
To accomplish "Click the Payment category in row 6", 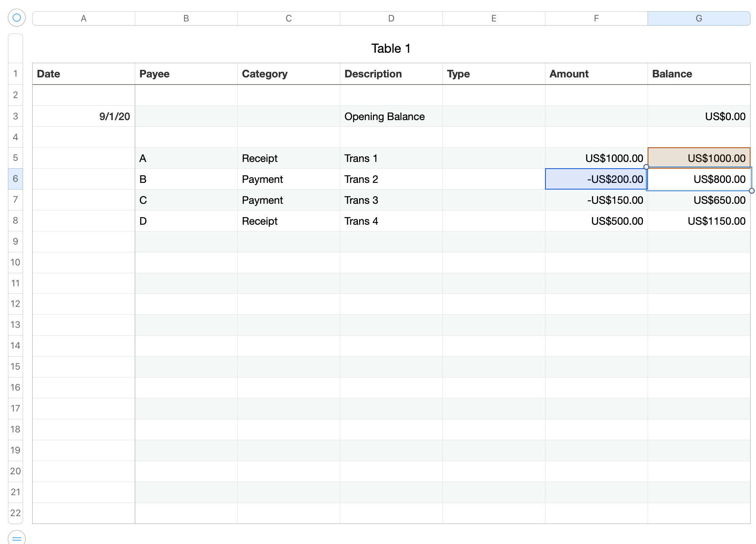I will tap(289, 179).
